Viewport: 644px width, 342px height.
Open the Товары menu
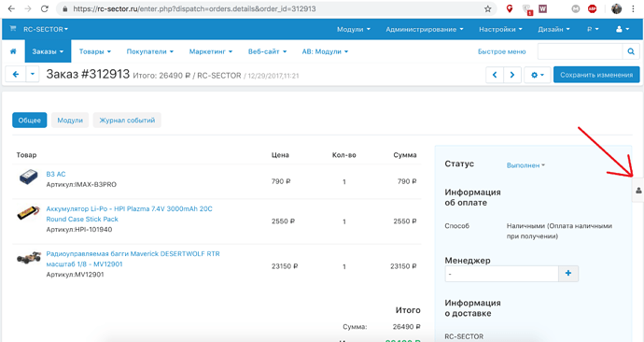(95, 51)
